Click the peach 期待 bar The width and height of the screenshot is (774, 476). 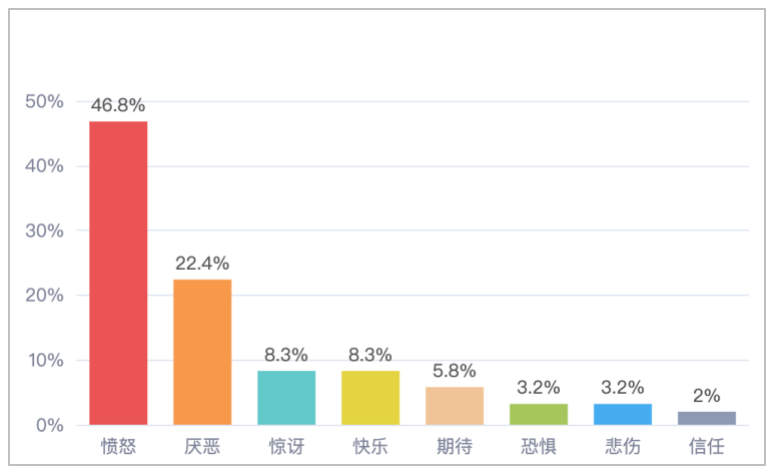pos(454,406)
